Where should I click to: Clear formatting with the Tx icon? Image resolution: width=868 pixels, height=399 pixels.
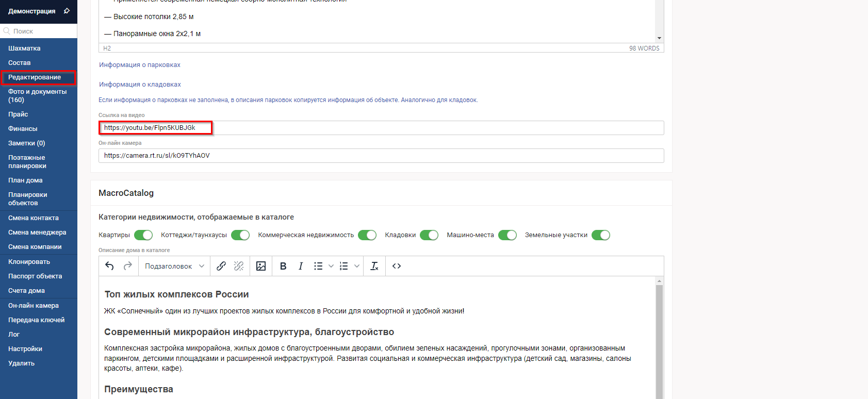[374, 266]
